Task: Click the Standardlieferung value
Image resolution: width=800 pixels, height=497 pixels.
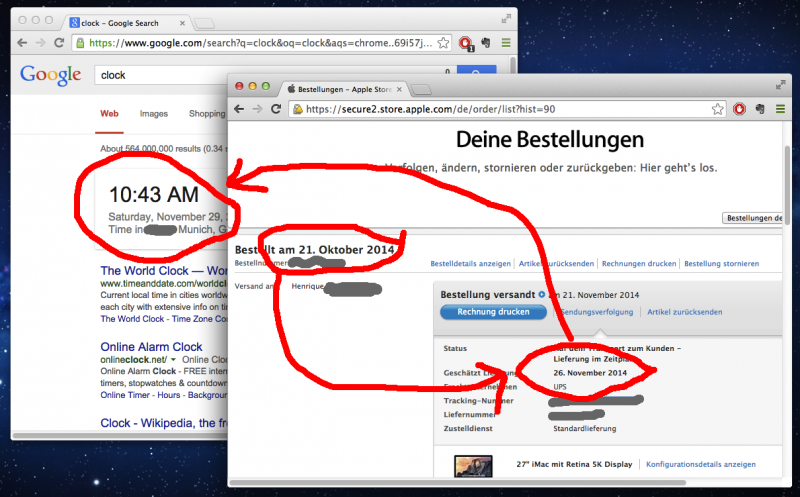Action: pyautogui.click(x=585, y=429)
